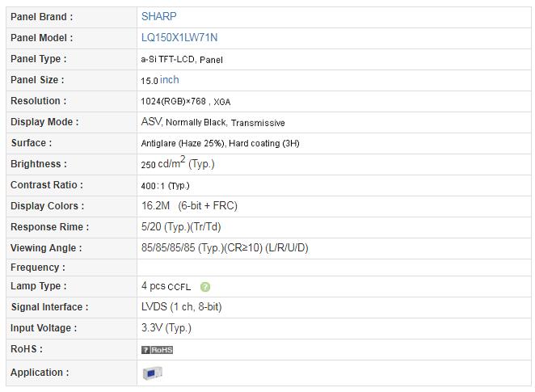Select the Response Rime label
The image size is (535, 392).
(50, 227)
